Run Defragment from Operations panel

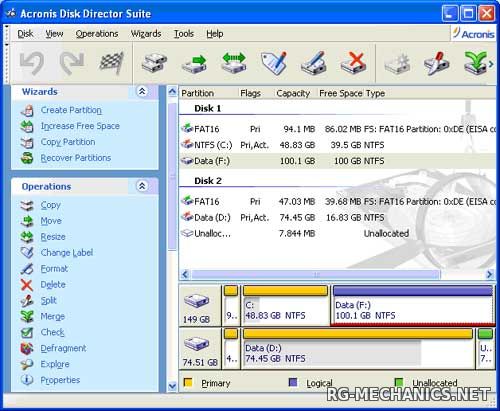point(63,348)
